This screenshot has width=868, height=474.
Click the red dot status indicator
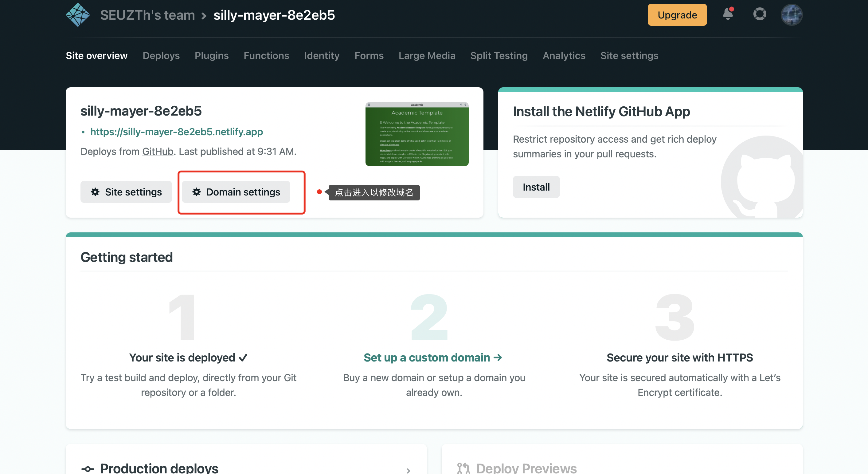pyautogui.click(x=319, y=193)
